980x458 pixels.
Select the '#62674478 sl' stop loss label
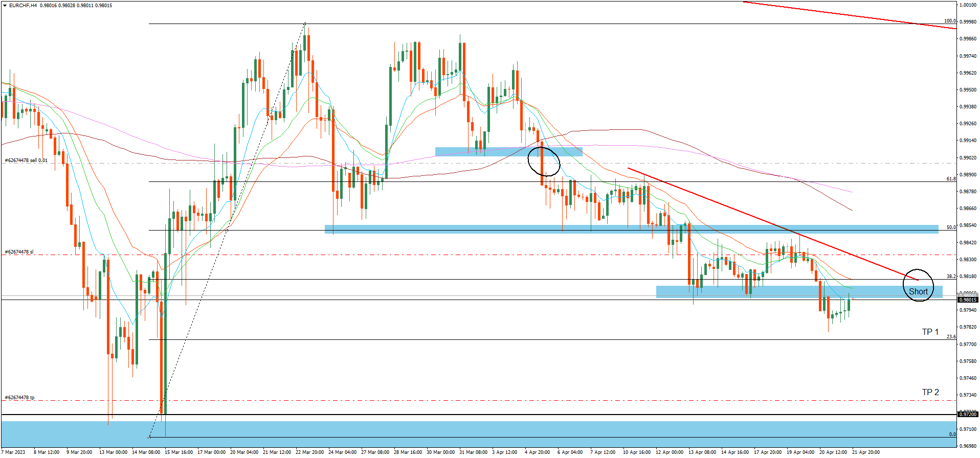(19, 252)
